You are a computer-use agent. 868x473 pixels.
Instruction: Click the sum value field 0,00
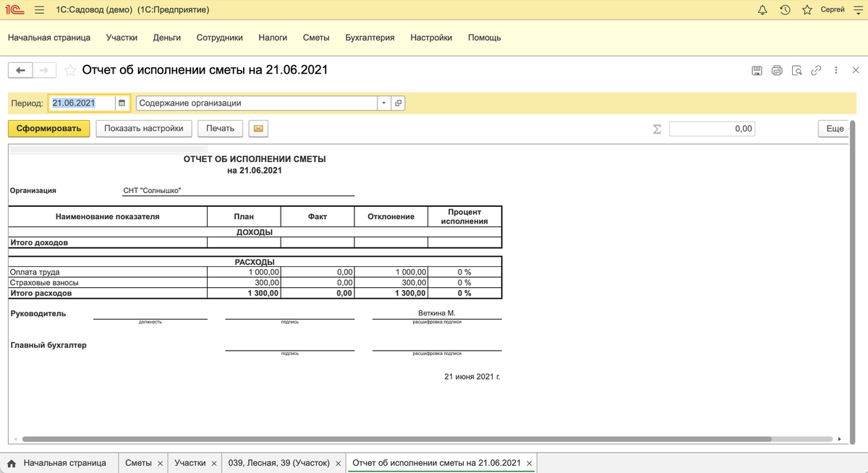click(712, 129)
